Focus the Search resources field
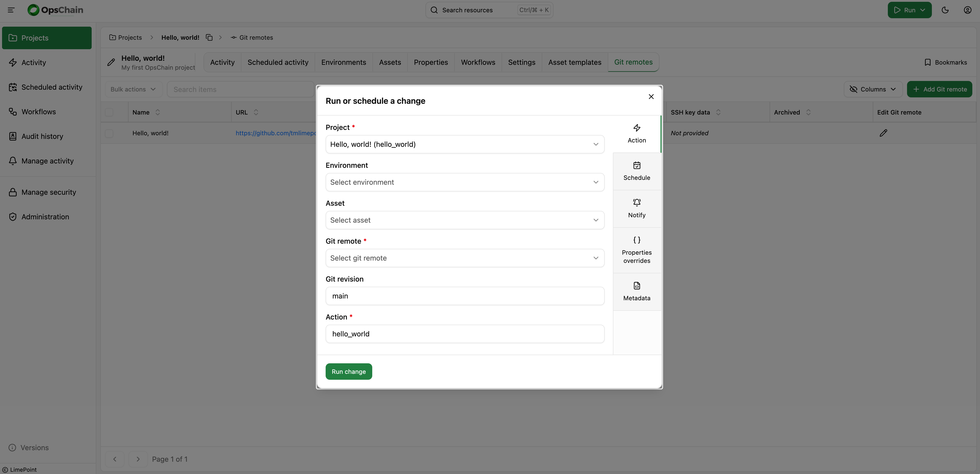Image resolution: width=980 pixels, height=474 pixels. pyautogui.click(x=489, y=10)
